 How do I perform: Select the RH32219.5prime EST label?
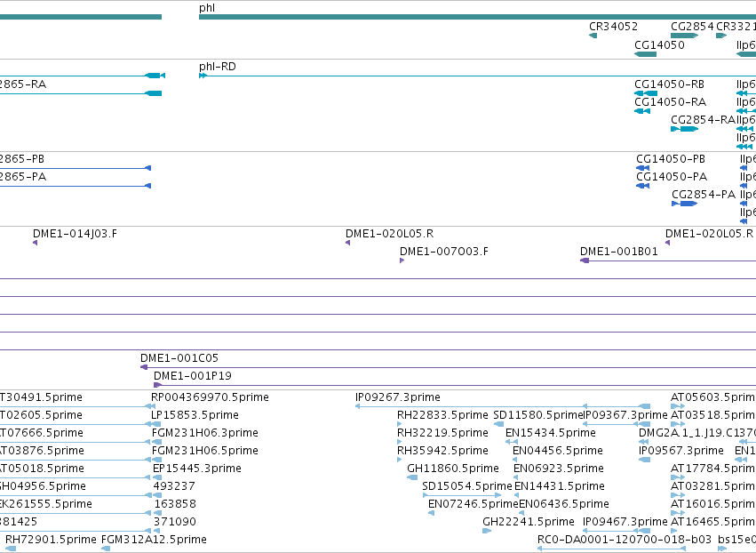click(x=442, y=433)
